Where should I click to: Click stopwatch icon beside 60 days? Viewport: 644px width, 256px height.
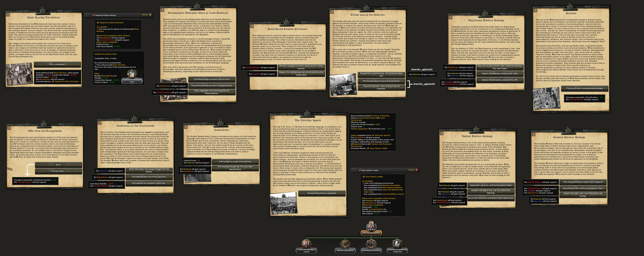(x=150, y=15)
